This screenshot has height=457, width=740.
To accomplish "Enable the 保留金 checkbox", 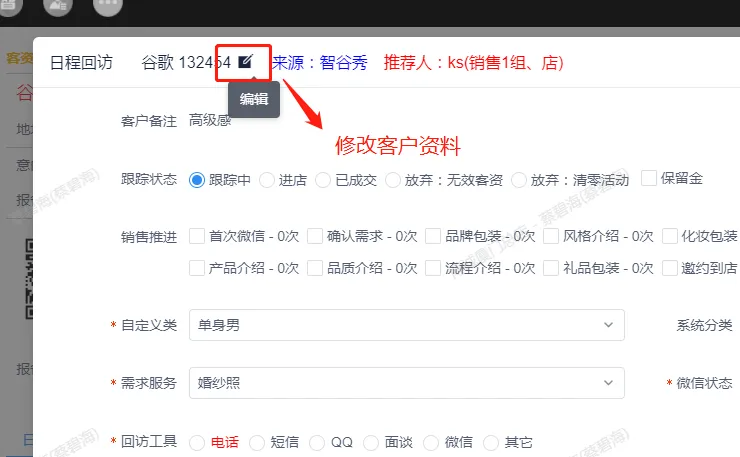I will 649,178.
